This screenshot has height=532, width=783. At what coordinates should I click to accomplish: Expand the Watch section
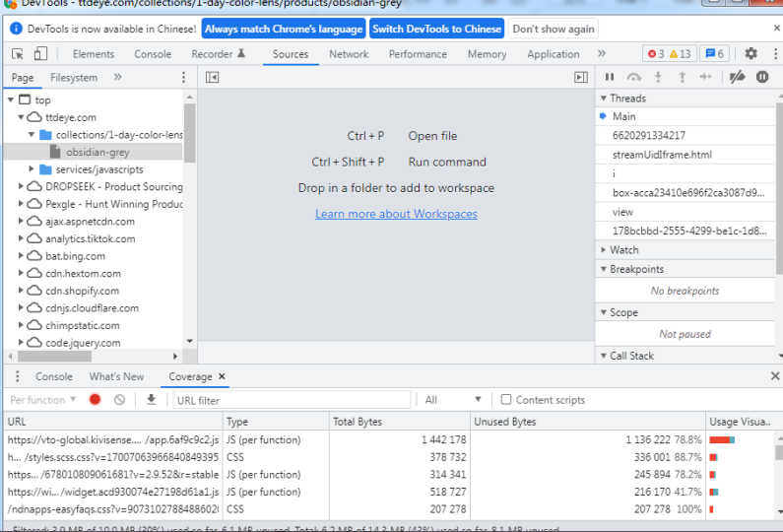point(623,250)
